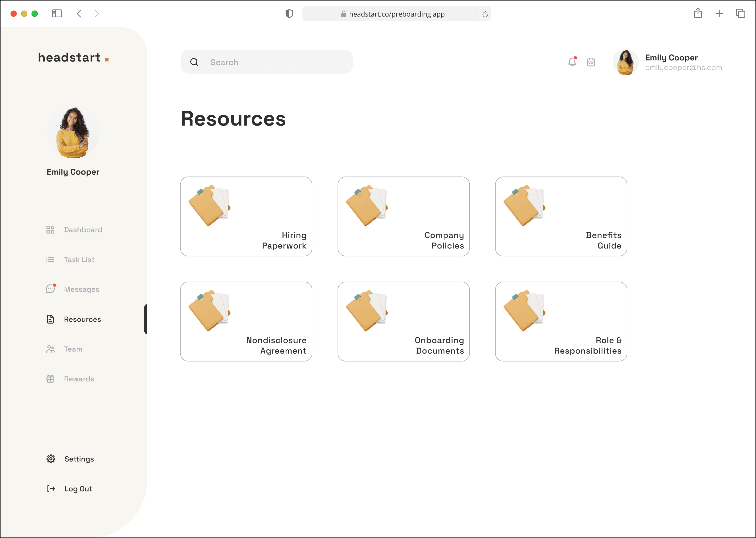Open the browser Share icon
Image resolution: width=756 pixels, height=538 pixels.
[x=698, y=14]
